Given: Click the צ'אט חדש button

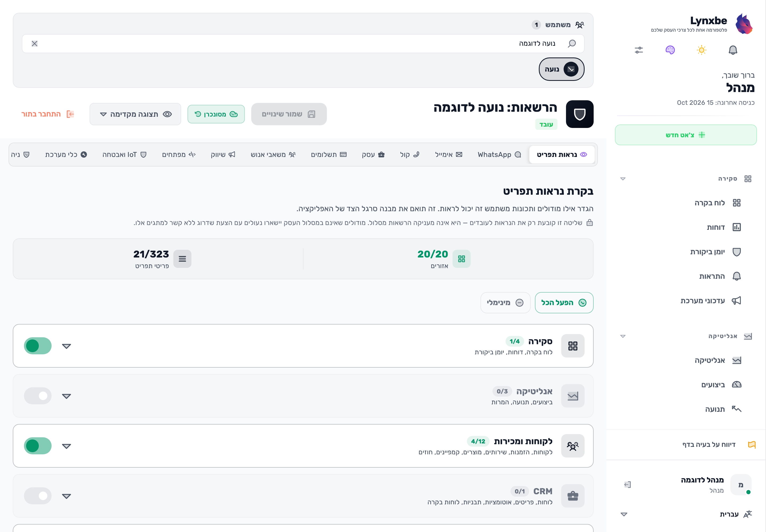Looking at the screenshot, I should pyautogui.click(x=686, y=135).
